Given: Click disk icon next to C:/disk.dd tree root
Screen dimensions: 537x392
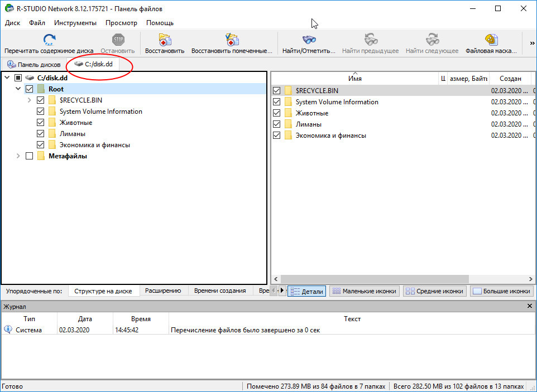Looking at the screenshot, I should [30, 78].
